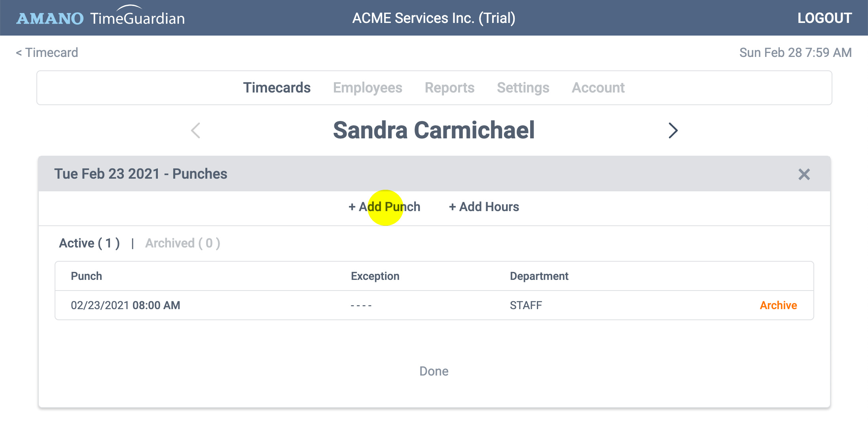Select the 02/23/2021 08:00 AM punch row
The width and height of the screenshot is (868, 421).
point(434,305)
